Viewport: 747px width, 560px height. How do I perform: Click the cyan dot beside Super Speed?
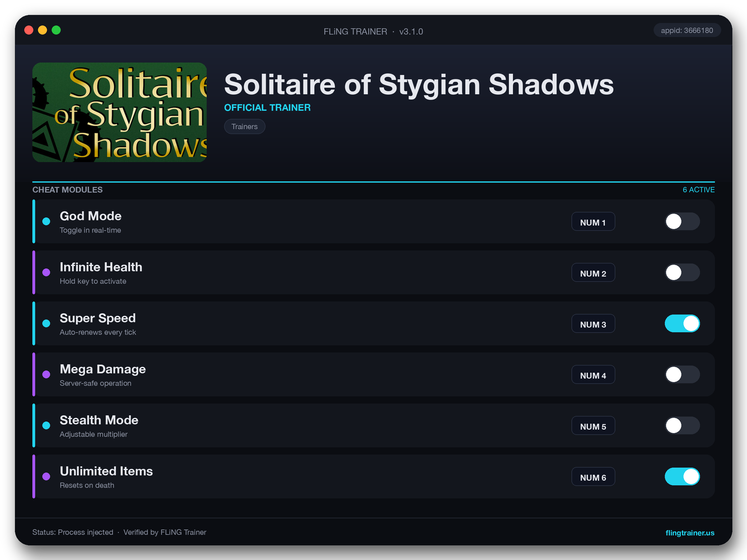pos(46,323)
